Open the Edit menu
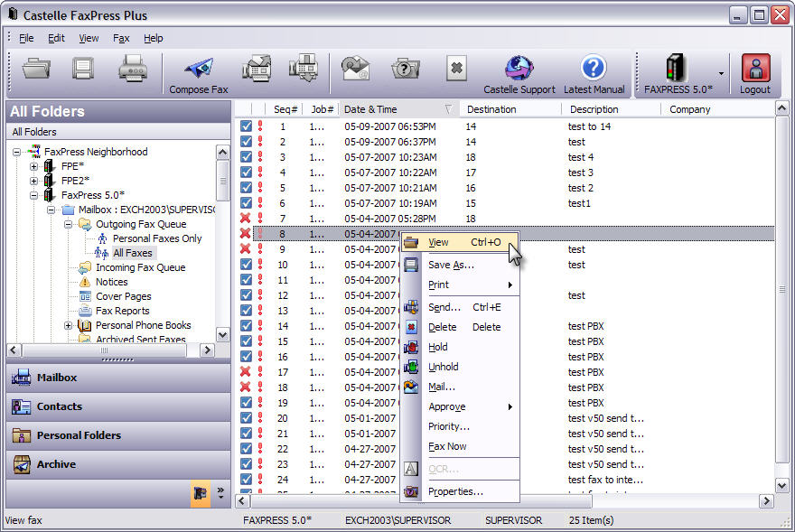 click(x=56, y=38)
